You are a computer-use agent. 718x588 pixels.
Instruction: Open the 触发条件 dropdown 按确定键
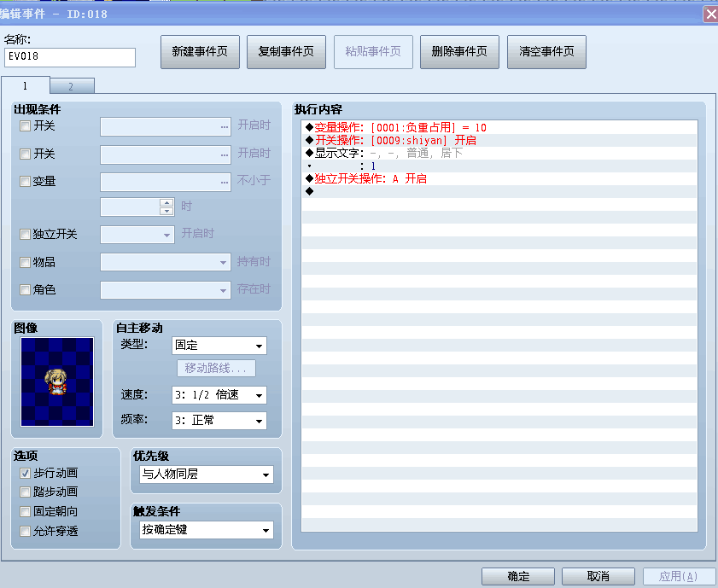tap(207, 530)
